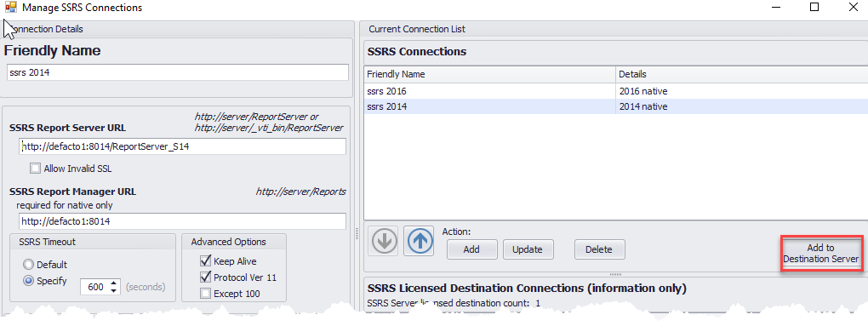Toggle the Keep Alive checkbox
This screenshot has height=326, width=868.
tap(205, 261)
